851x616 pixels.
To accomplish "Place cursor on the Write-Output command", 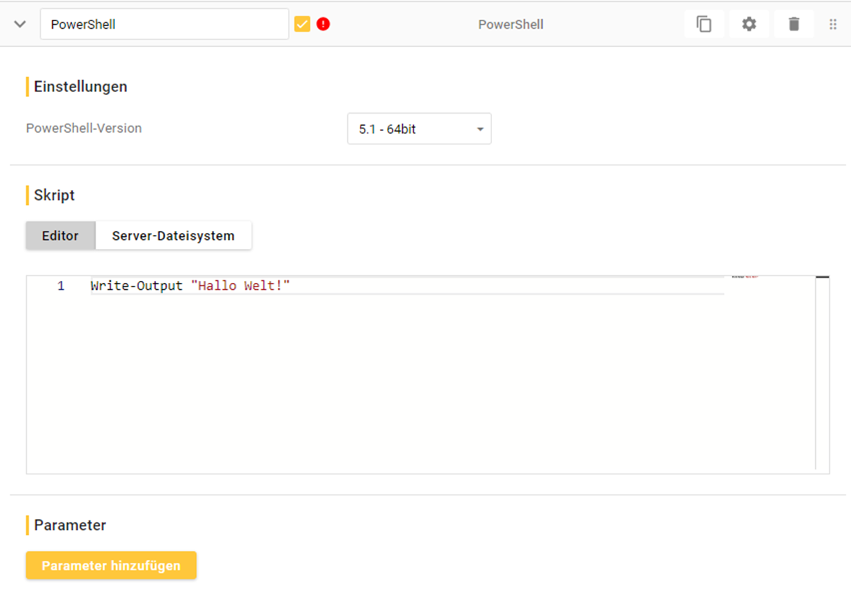I will (x=136, y=286).
